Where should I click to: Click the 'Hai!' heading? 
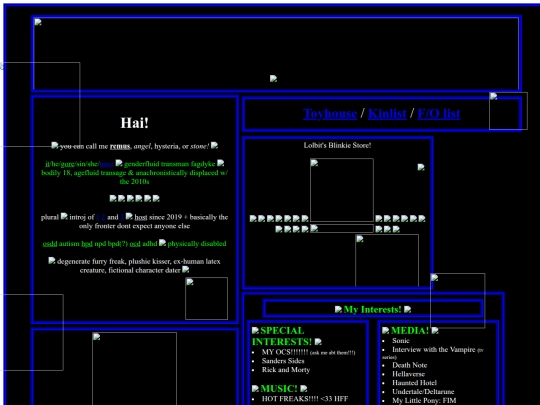[134, 123]
